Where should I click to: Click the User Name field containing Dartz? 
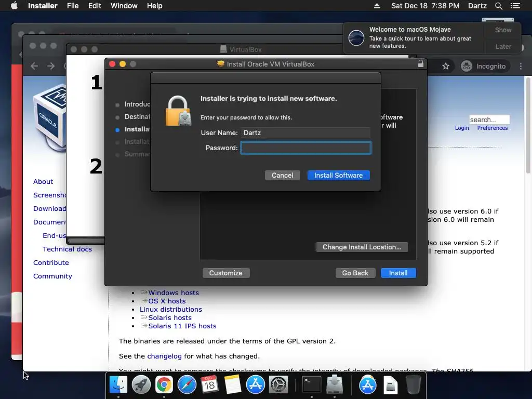click(x=305, y=132)
